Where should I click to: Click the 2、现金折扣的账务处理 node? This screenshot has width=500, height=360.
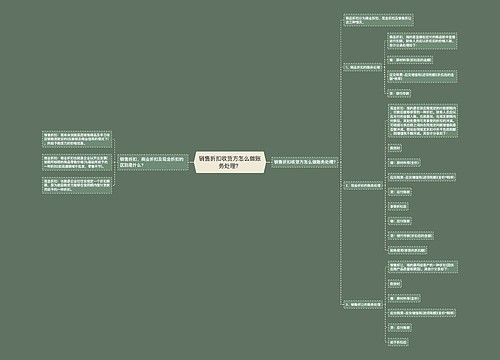(x=363, y=185)
